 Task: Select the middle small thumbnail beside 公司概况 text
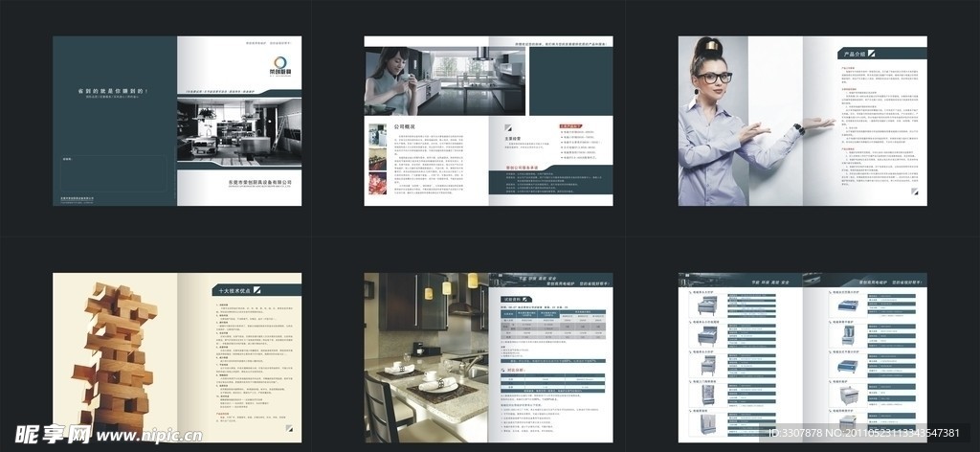tap(377, 159)
